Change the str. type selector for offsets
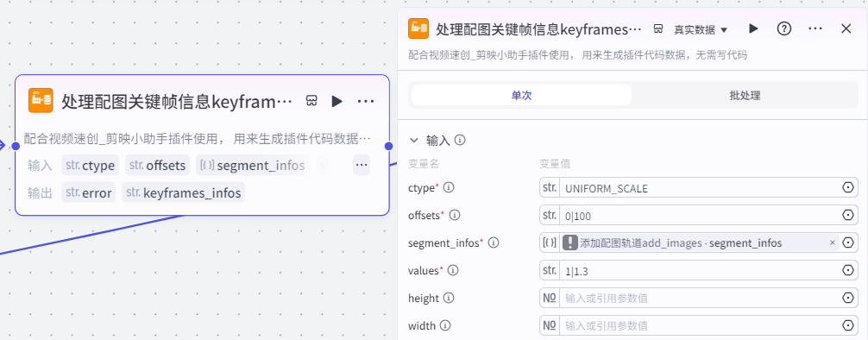 550,216
